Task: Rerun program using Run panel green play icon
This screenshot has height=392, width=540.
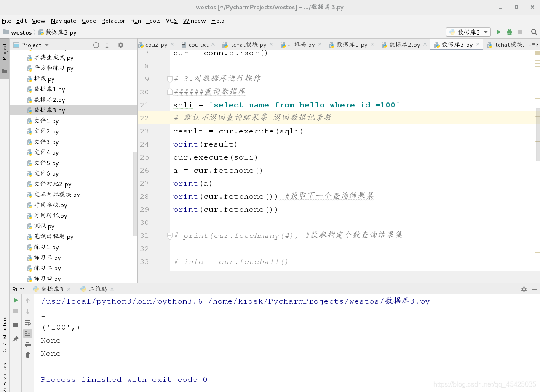Action: click(16, 300)
